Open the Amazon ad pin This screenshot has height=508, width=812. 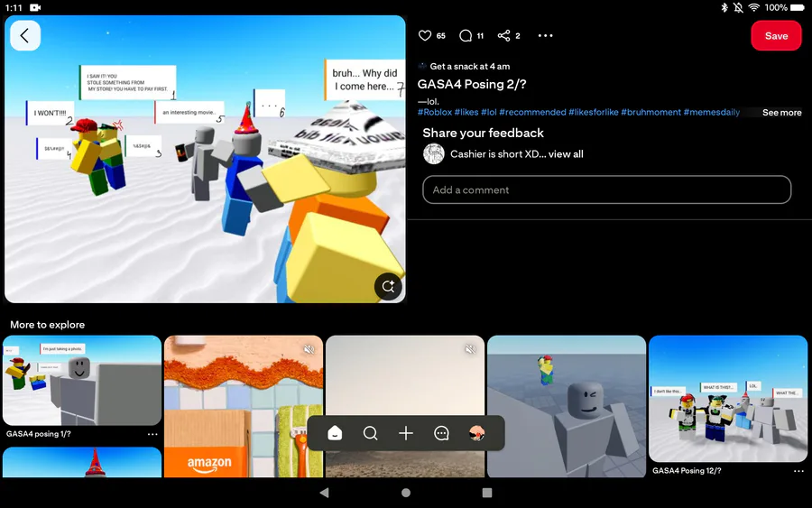(x=244, y=407)
